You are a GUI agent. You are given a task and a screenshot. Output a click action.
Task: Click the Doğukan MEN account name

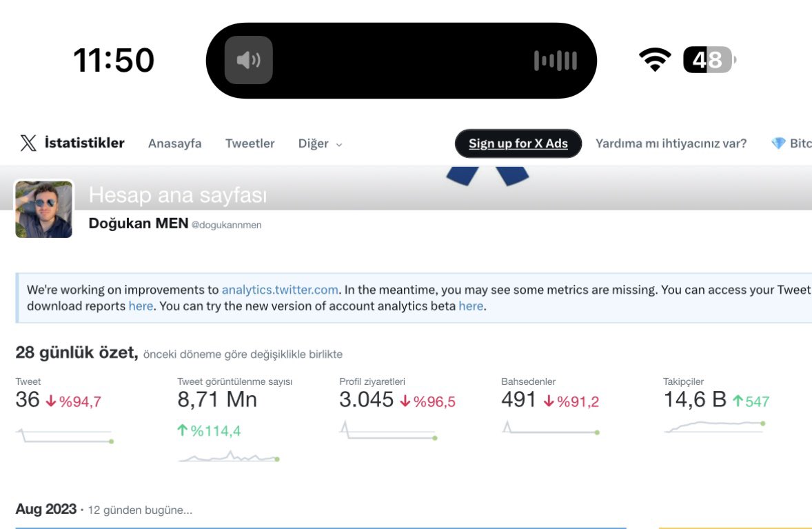(x=139, y=223)
